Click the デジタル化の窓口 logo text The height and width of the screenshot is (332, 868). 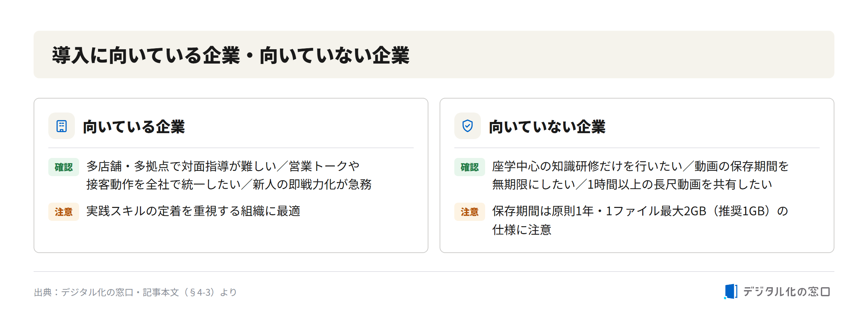(786, 291)
